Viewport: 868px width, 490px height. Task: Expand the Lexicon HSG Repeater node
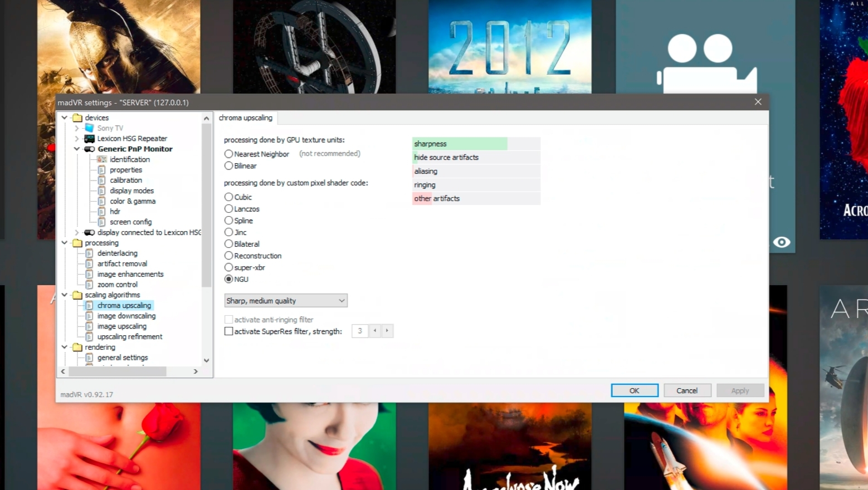77,139
